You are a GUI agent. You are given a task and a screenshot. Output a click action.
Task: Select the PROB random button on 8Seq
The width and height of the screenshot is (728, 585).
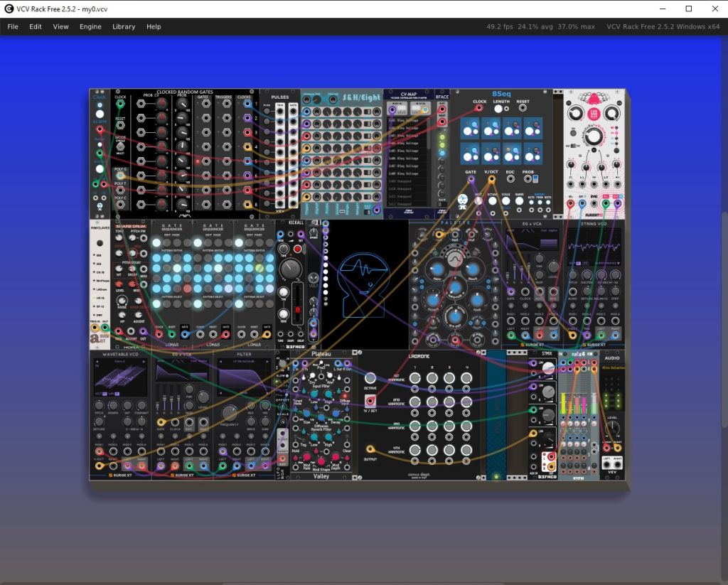[x=540, y=203]
